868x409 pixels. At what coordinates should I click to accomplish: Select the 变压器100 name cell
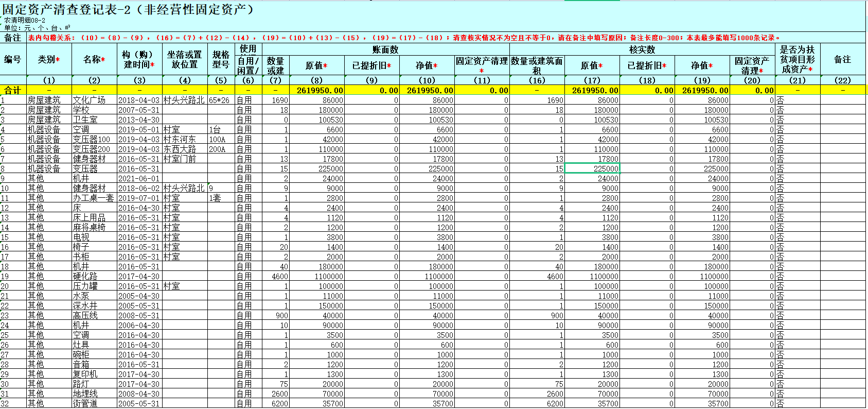[94, 139]
